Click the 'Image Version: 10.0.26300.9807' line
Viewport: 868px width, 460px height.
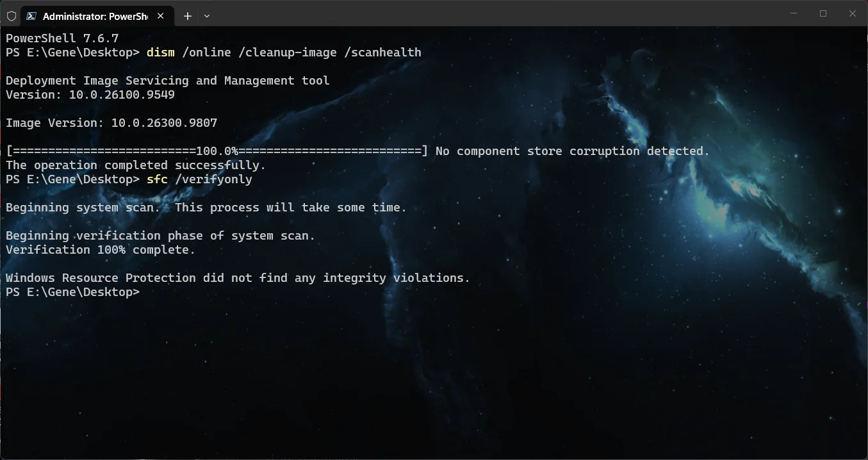tap(111, 123)
